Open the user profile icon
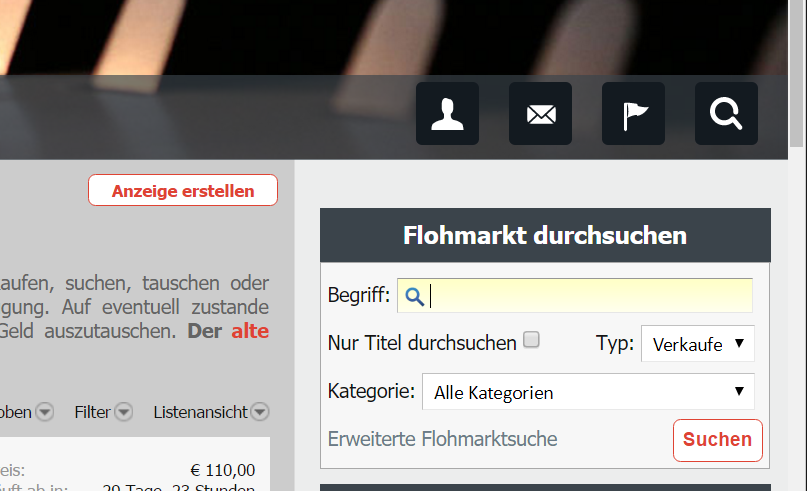The image size is (807, 491). click(x=447, y=114)
